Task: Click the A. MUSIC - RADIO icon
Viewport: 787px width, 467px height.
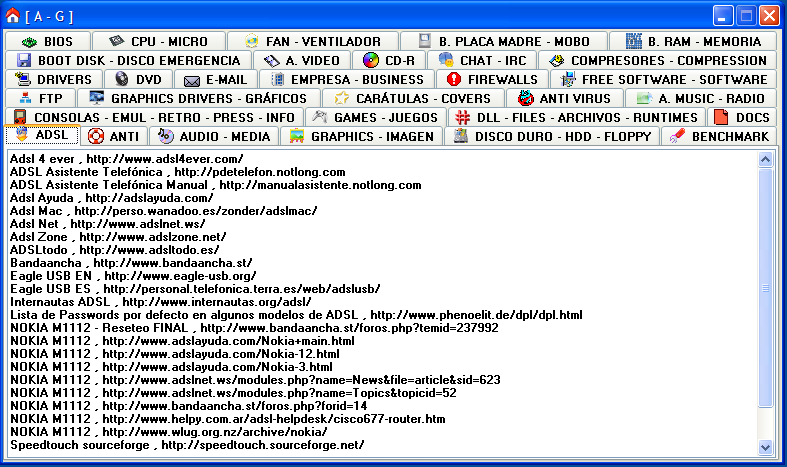Action: click(644, 98)
